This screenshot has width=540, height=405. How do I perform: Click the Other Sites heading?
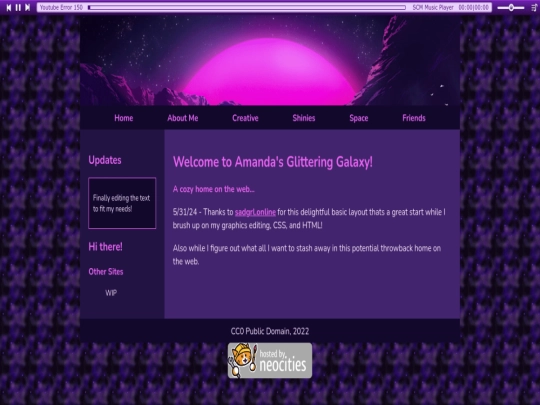pos(106,272)
